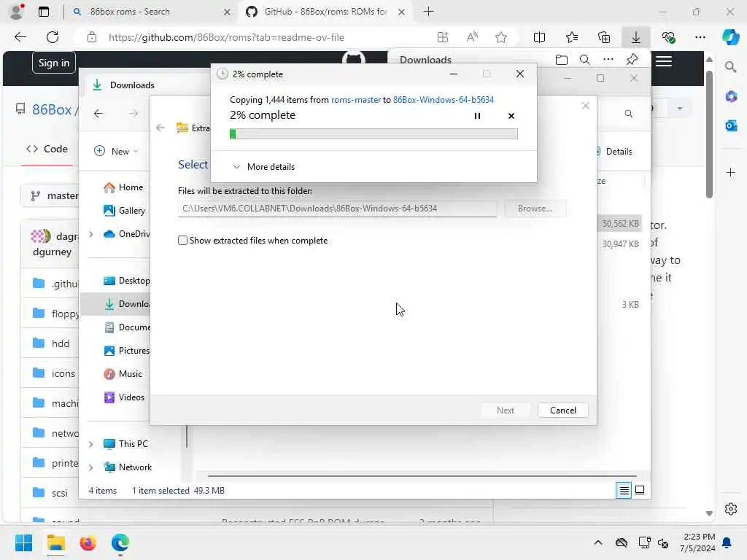Open the New menu in File Explorer

pos(116,151)
